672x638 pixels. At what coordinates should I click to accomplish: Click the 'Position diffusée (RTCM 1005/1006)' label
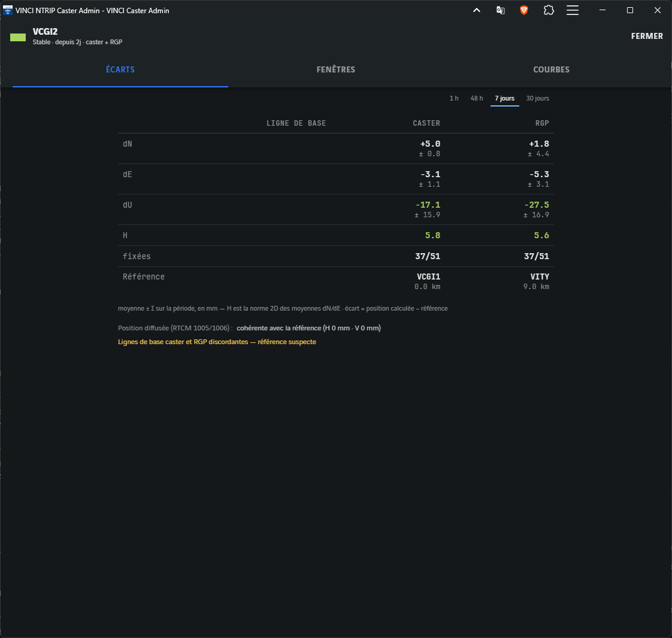pos(175,328)
